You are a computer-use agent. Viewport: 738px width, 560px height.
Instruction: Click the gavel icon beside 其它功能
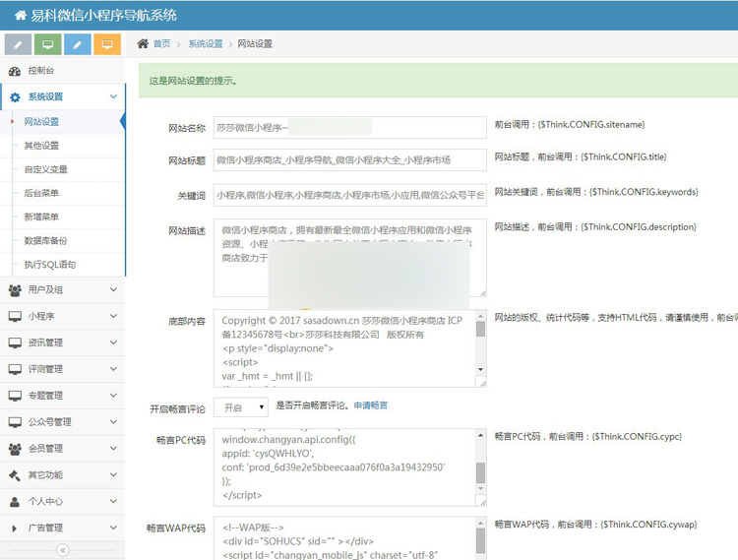[x=15, y=475]
